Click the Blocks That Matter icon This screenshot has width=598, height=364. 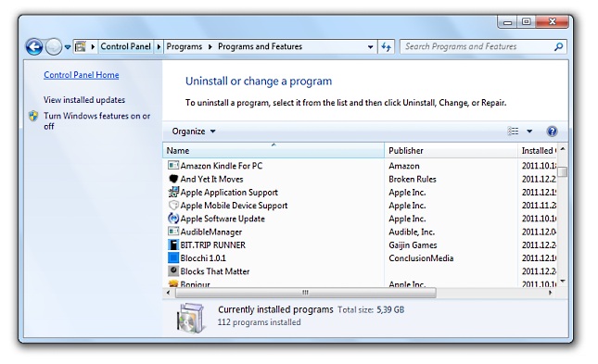point(173,271)
